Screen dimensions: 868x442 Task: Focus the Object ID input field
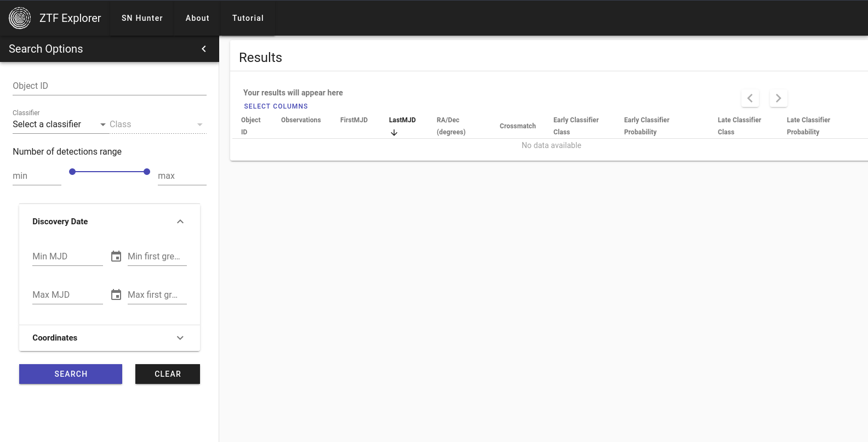click(x=110, y=86)
